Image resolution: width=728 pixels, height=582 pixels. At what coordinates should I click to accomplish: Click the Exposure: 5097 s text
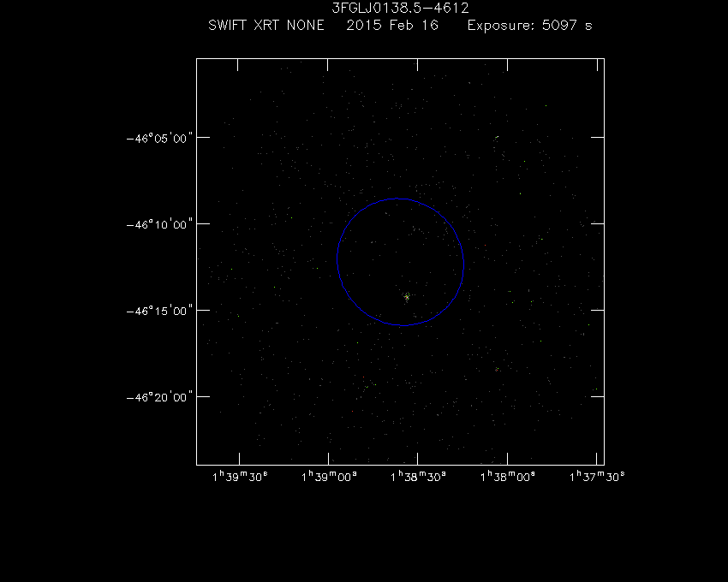[x=530, y=25]
